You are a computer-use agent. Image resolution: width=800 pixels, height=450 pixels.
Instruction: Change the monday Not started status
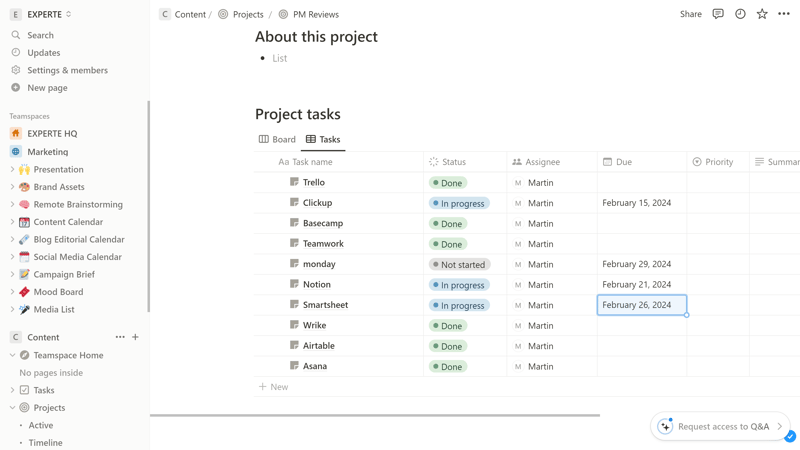[x=460, y=264]
